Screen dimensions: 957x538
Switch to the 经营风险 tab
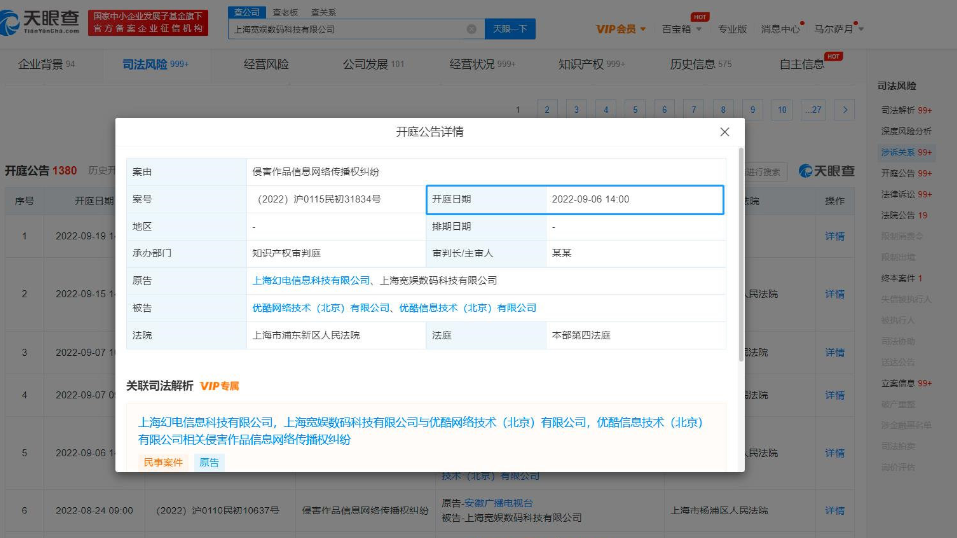pos(266,64)
